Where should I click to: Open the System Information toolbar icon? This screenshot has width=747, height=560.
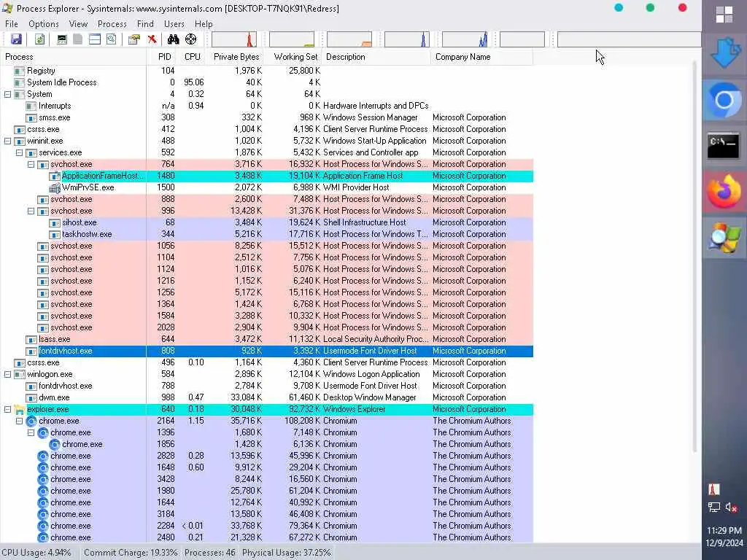click(x=62, y=39)
